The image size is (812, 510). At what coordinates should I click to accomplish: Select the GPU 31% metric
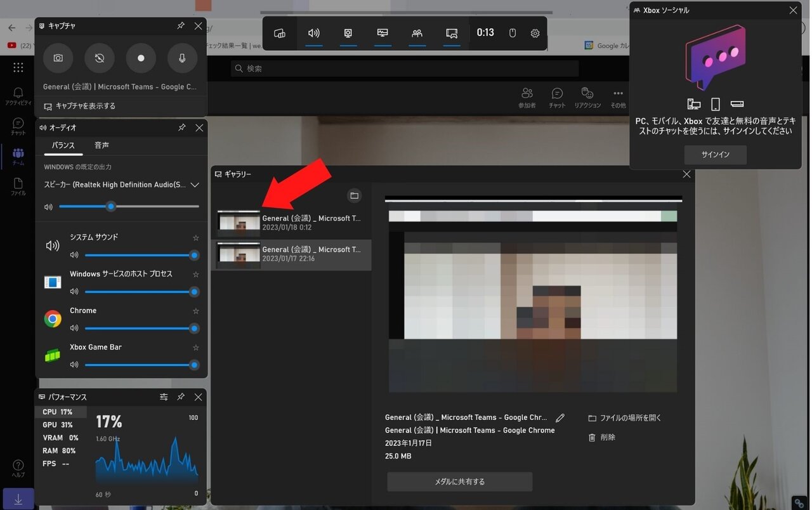61,425
